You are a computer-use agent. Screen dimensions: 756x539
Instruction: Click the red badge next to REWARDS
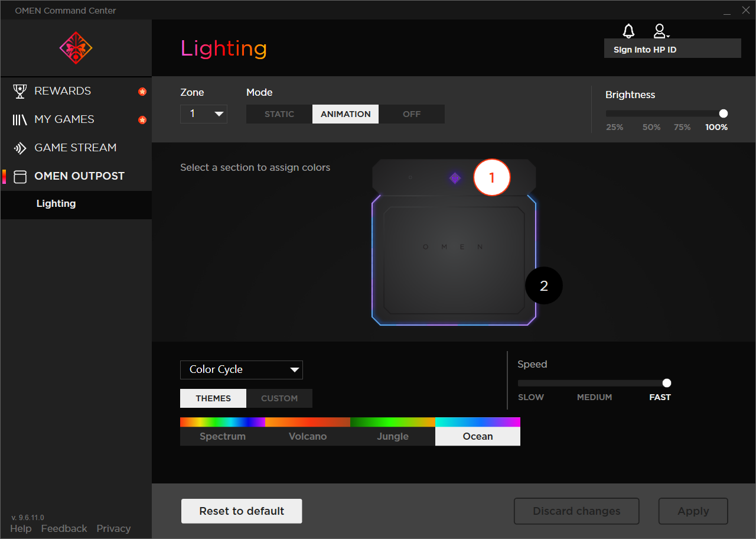pos(142,90)
